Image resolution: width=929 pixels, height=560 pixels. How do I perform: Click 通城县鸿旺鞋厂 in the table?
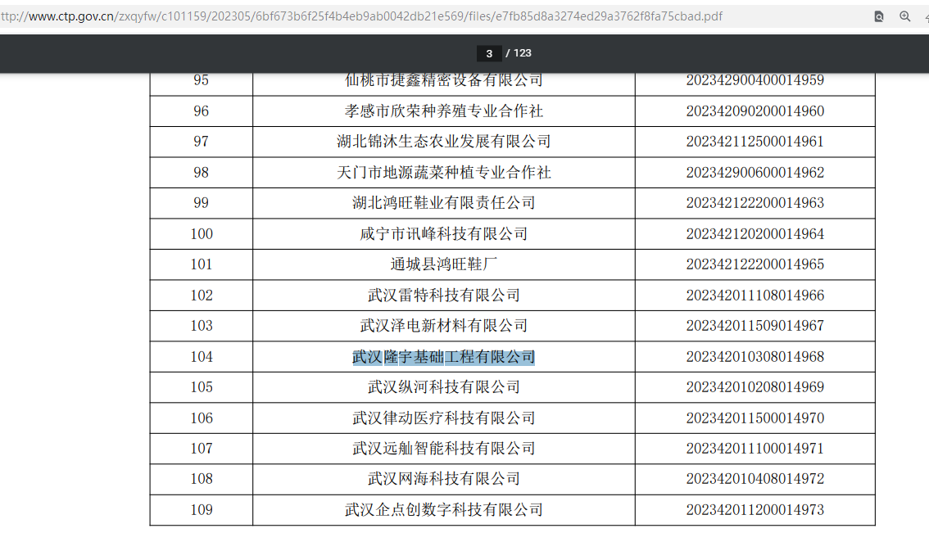[x=443, y=264]
